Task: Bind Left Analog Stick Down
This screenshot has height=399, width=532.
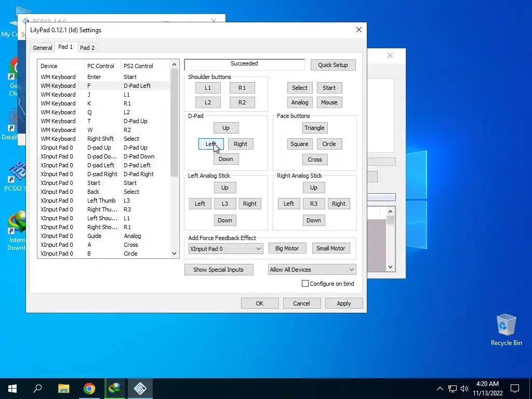Action: [x=225, y=220]
